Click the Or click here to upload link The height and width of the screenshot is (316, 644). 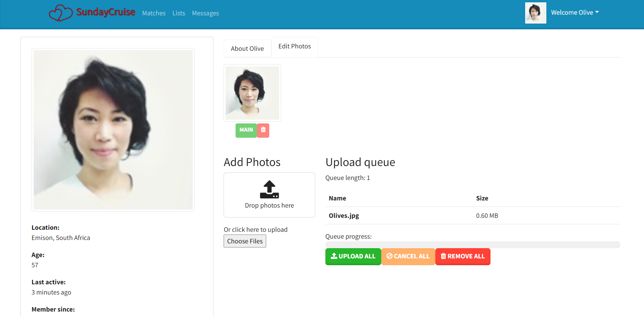coord(255,229)
